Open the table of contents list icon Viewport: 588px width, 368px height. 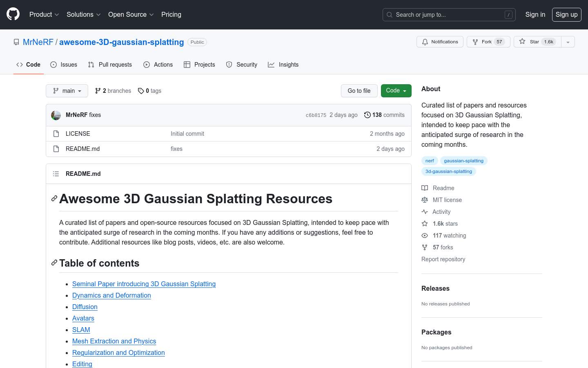(x=56, y=174)
